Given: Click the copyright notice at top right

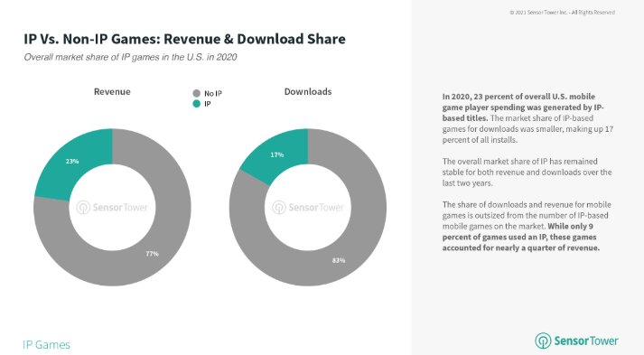Looking at the screenshot, I should pyautogui.click(x=563, y=13).
